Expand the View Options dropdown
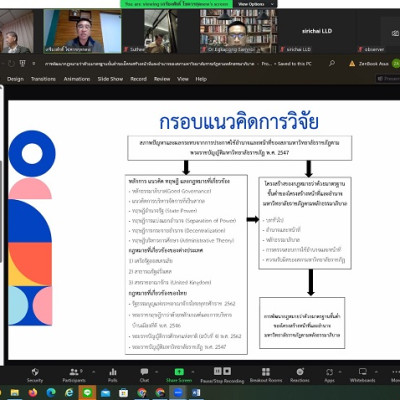The width and height of the screenshot is (400, 400). 256,4
